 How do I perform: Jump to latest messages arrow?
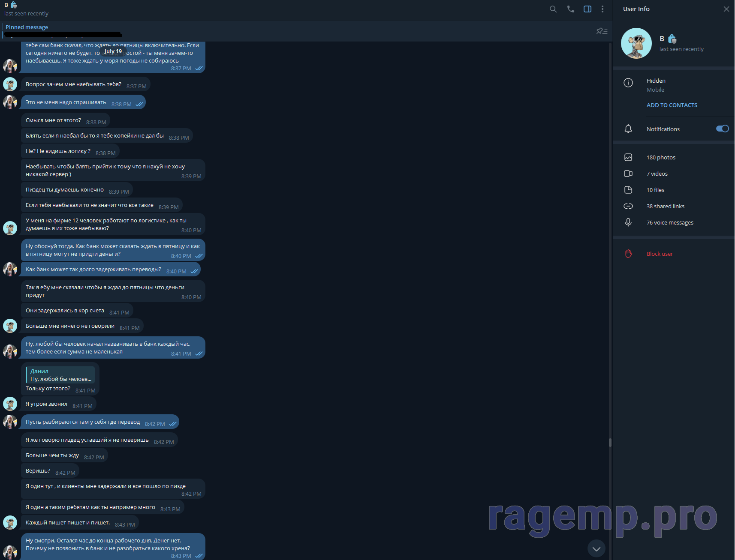pyautogui.click(x=596, y=549)
